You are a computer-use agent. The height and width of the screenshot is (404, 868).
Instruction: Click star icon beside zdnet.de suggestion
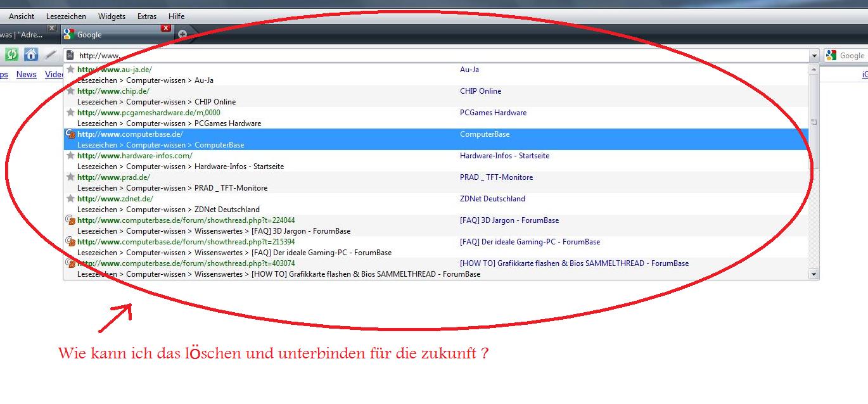click(x=70, y=199)
